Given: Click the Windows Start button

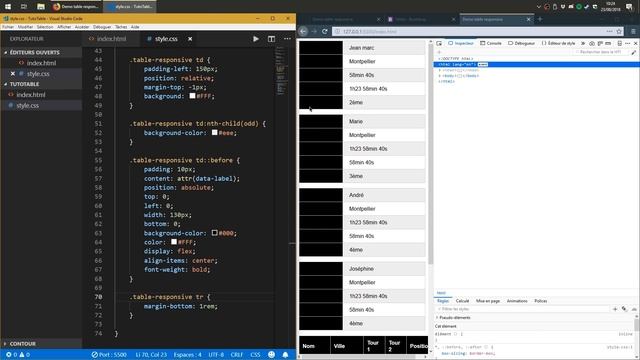Looking at the screenshot, I should (x=8, y=7).
